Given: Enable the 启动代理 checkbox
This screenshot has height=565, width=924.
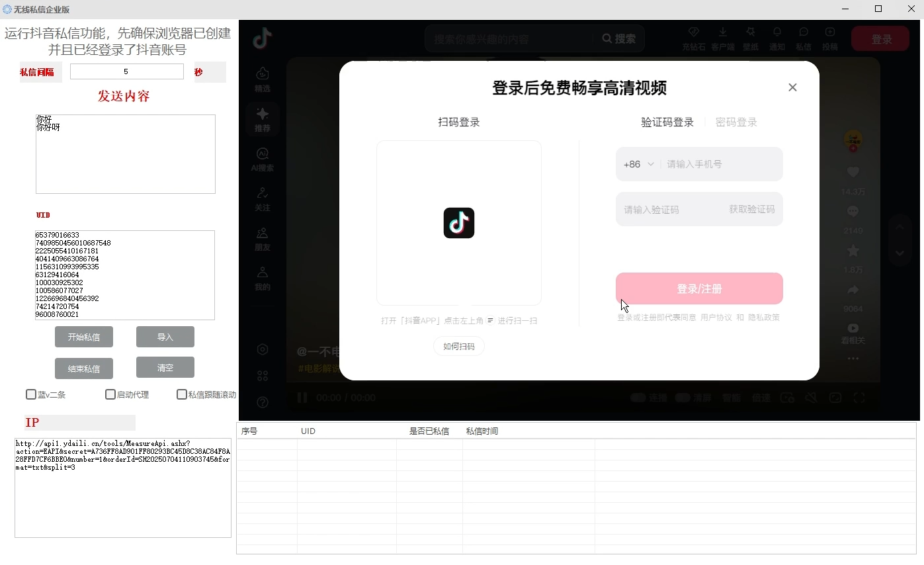Looking at the screenshot, I should pyautogui.click(x=110, y=394).
